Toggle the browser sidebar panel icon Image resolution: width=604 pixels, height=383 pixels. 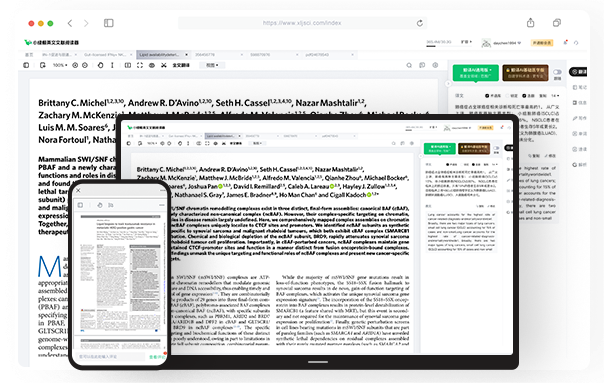[x=109, y=23]
